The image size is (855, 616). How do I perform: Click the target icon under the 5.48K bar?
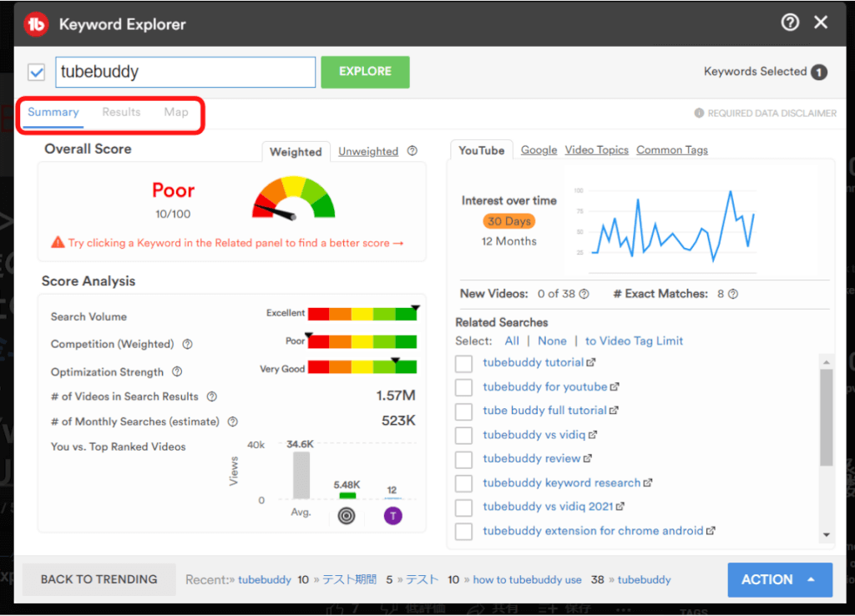click(347, 516)
